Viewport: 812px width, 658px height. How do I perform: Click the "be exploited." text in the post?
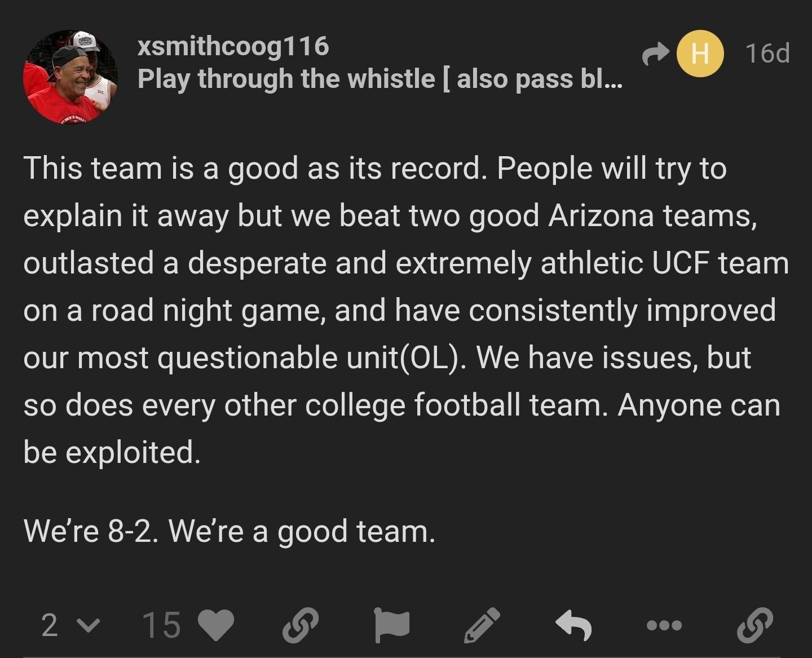(x=112, y=452)
